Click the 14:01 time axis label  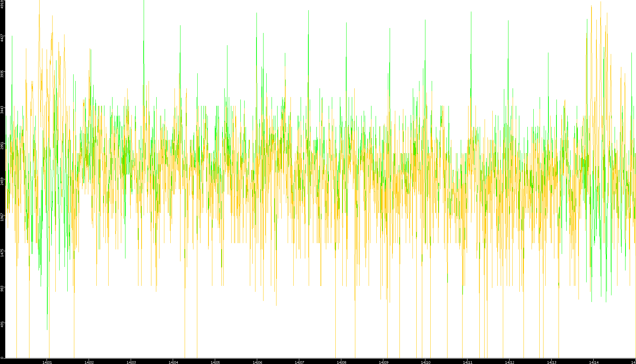(x=47, y=362)
